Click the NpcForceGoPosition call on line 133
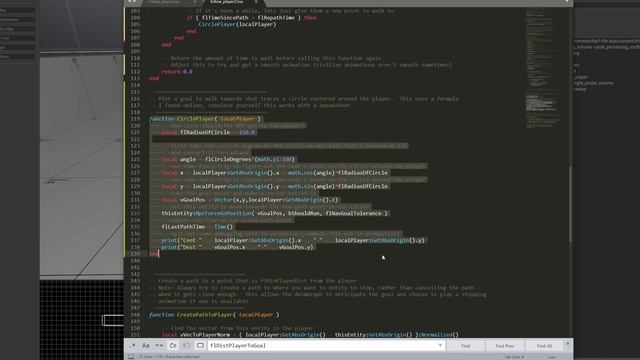640x360 pixels. click(275, 213)
